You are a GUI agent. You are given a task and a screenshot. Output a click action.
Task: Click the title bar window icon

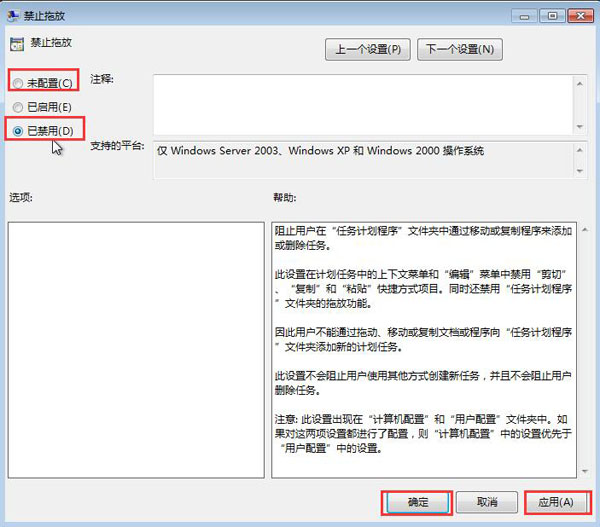click(x=13, y=16)
